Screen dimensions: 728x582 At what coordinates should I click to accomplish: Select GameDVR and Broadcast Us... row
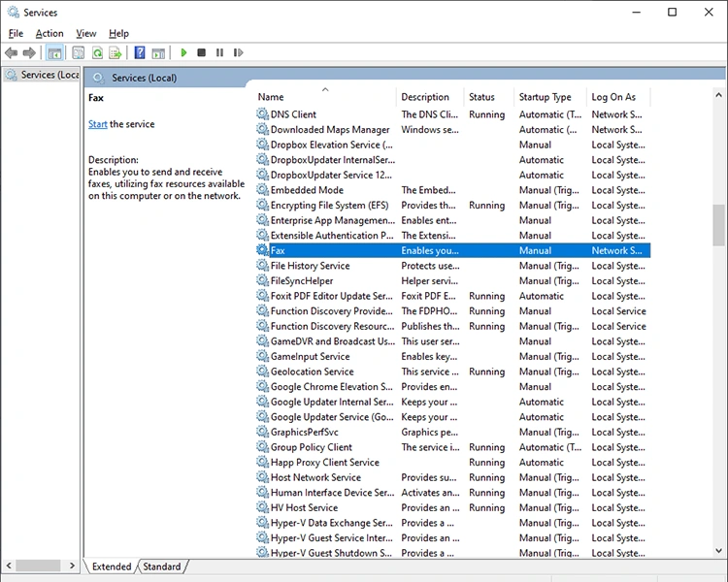[x=452, y=341]
